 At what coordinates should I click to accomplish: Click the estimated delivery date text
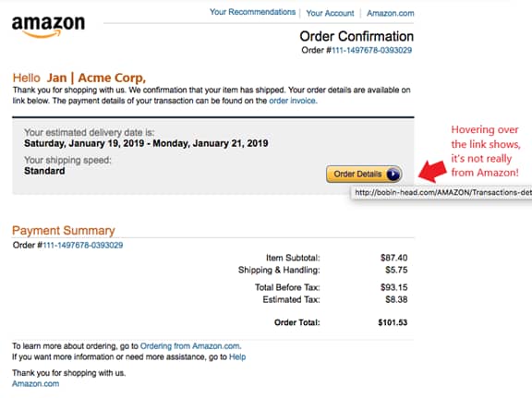click(146, 143)
